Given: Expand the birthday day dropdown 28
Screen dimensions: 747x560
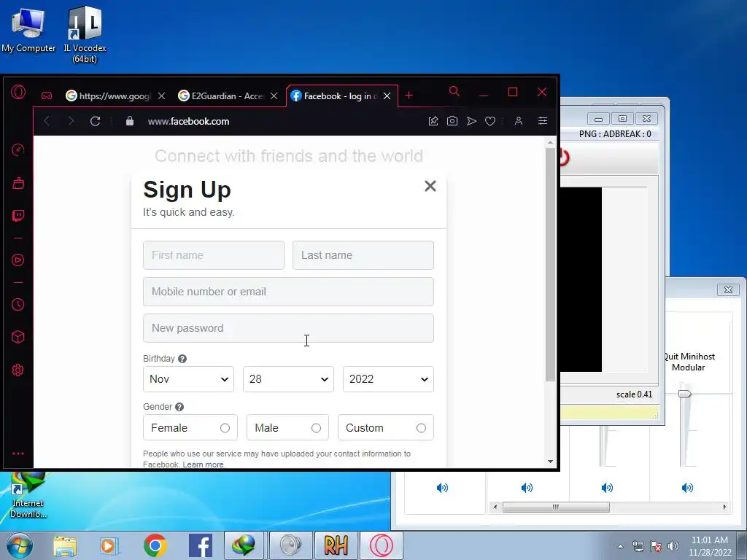Looking at the screenshot, I should 288,379.
